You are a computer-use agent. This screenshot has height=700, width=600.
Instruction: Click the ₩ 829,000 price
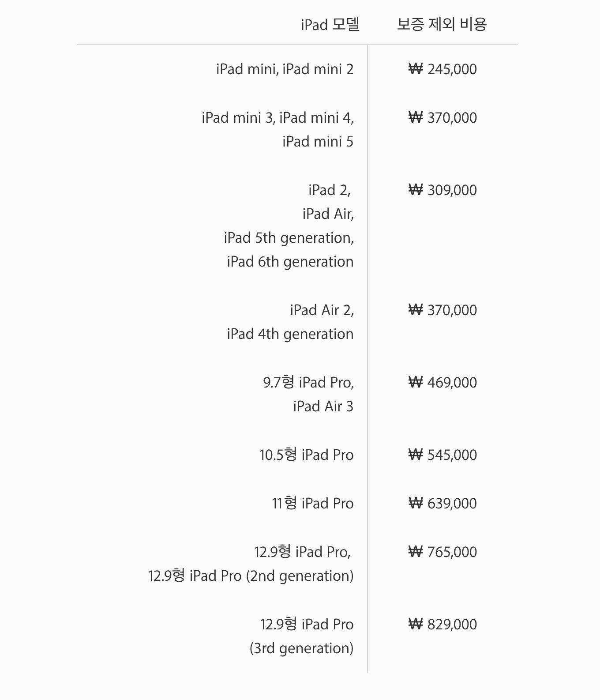pos(442,625)
